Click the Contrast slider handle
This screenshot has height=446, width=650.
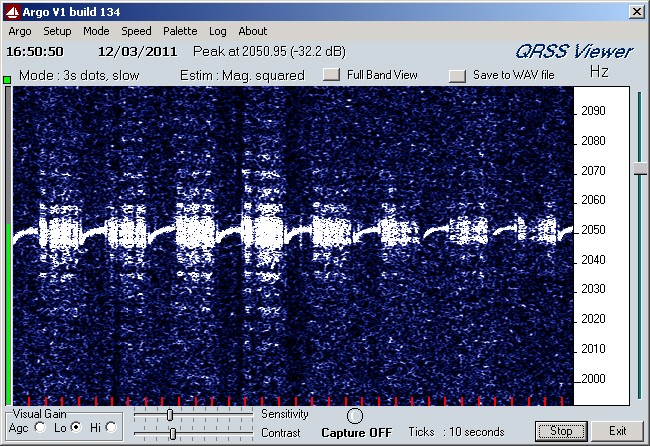[173, 434]
